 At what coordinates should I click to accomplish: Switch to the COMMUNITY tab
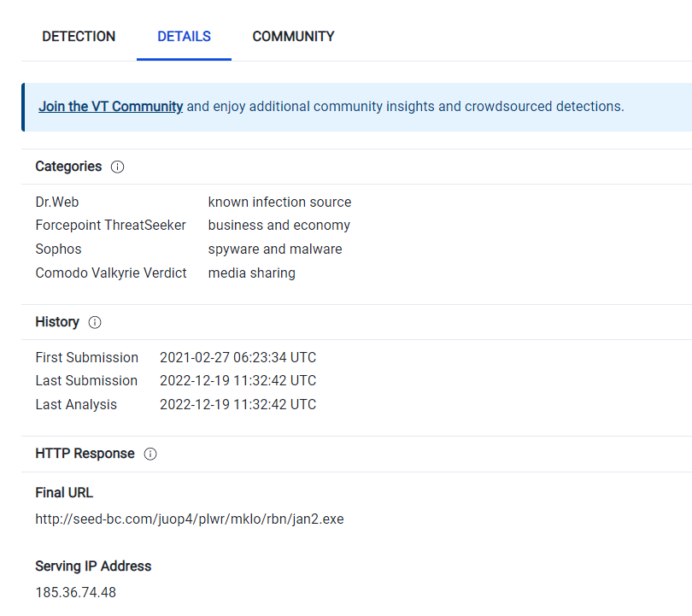(x=293, y=37)
